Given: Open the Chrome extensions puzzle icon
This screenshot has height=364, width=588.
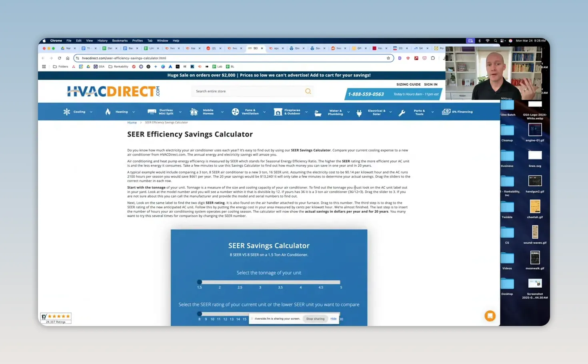Looking at the screenshot, I should tap(433, 58).
